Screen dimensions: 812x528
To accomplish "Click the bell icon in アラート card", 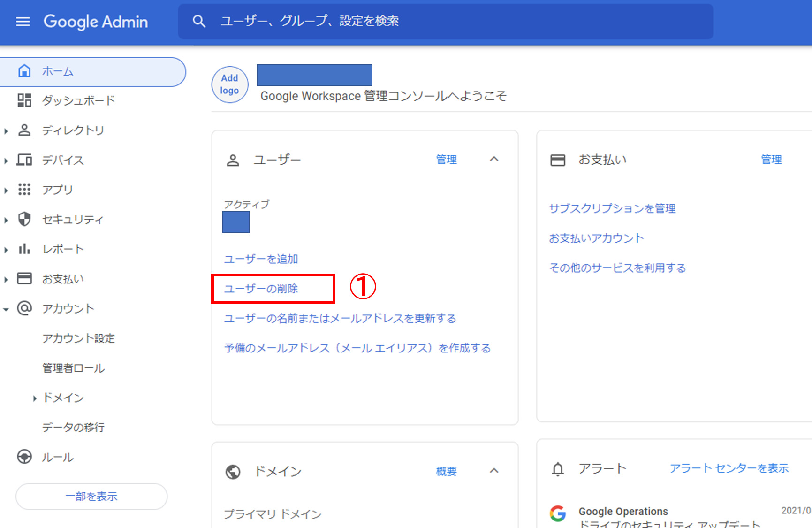I will pos(558,469).
